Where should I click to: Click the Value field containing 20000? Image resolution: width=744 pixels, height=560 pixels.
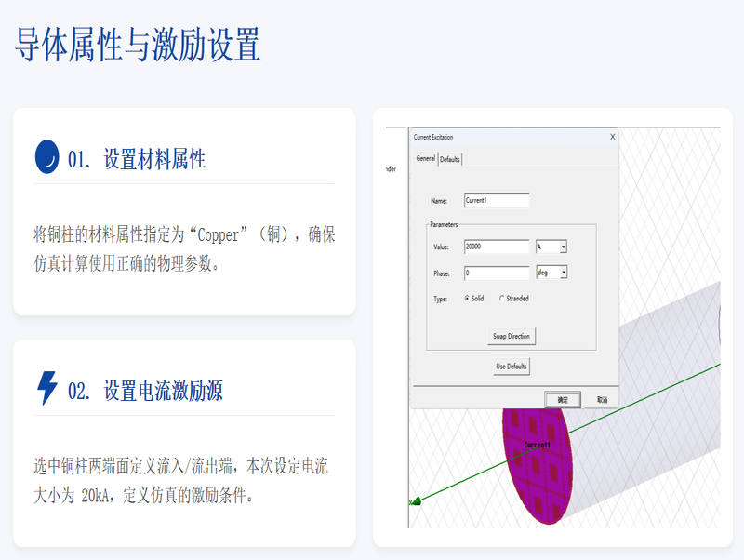coord(496,247)
